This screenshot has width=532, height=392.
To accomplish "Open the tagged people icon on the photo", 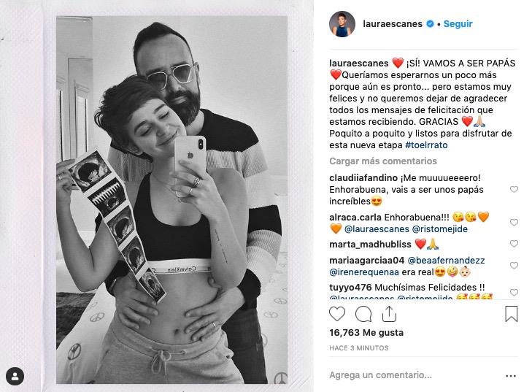I will tap(15, 376).
